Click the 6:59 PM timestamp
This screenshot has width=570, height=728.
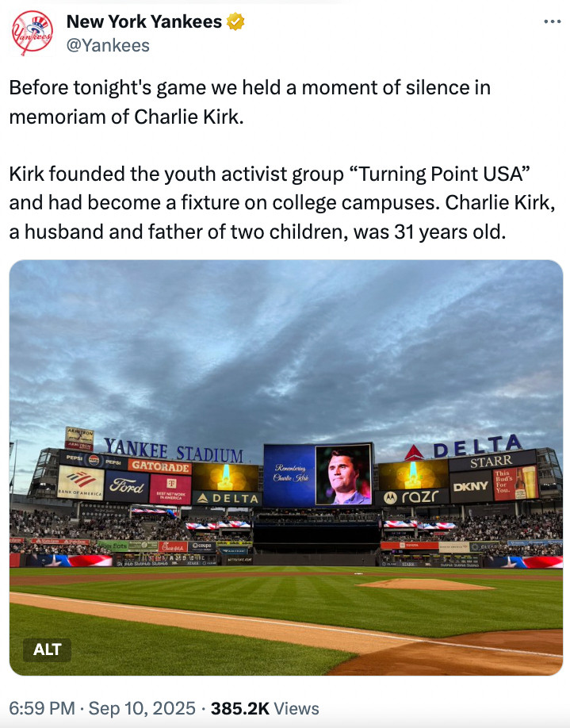(42, 708)
